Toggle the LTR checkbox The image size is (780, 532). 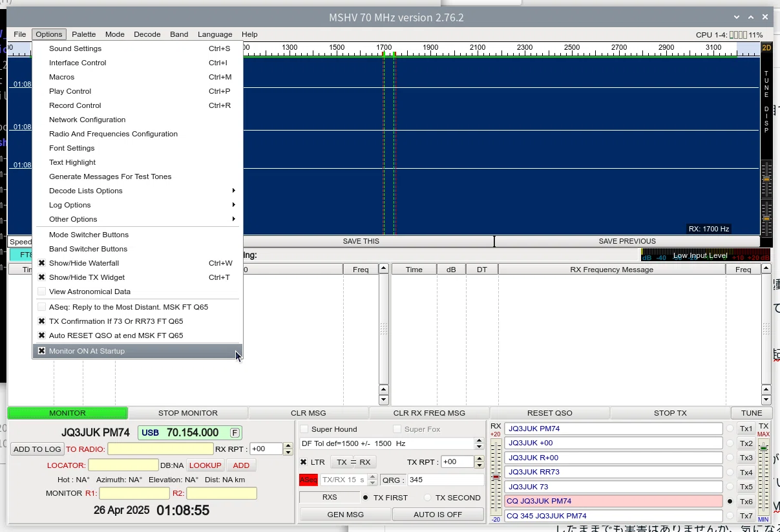(x=304, y=462)
